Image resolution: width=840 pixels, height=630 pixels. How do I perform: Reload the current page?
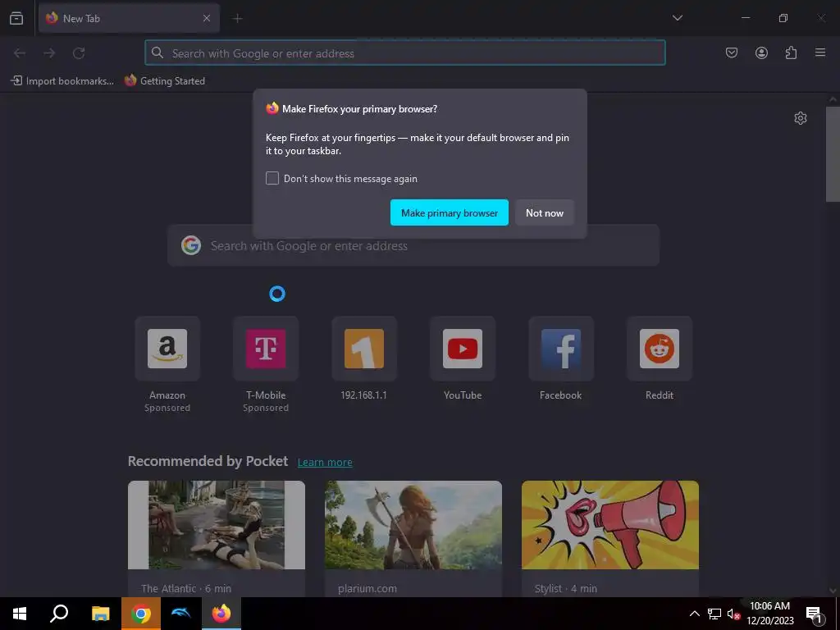point(79,53)
